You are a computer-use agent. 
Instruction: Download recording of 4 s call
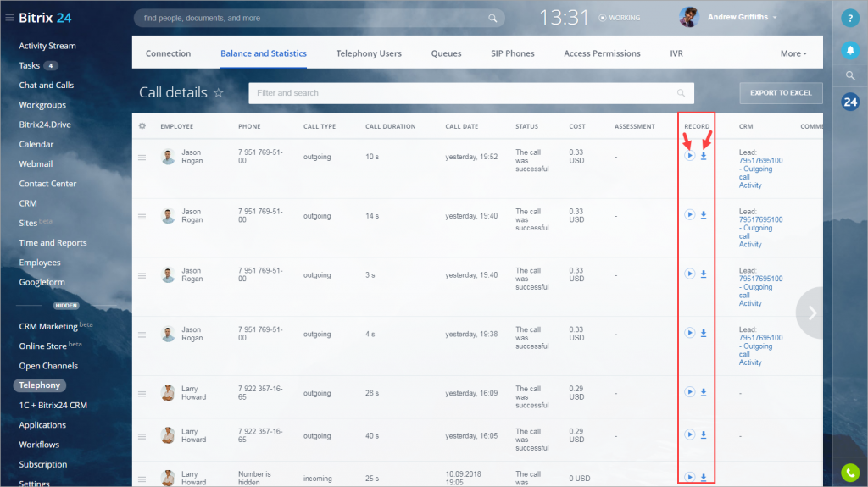click(704, 333)
